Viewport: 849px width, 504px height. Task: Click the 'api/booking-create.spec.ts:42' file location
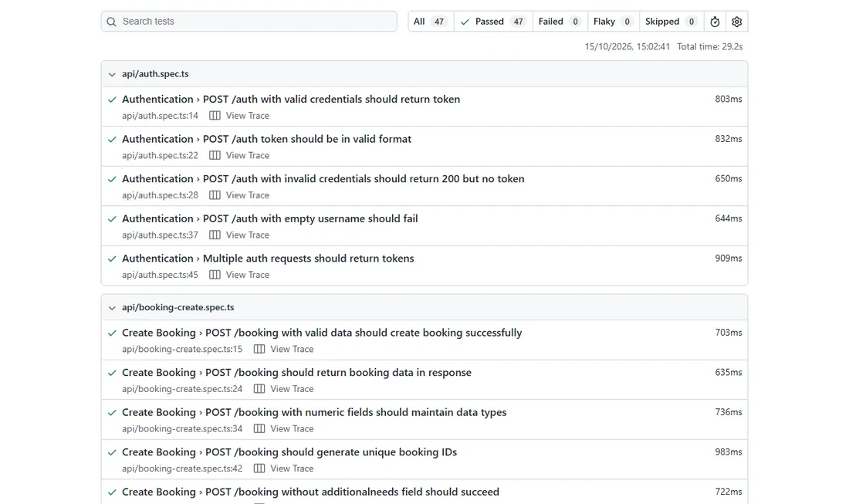pos(182,468)
